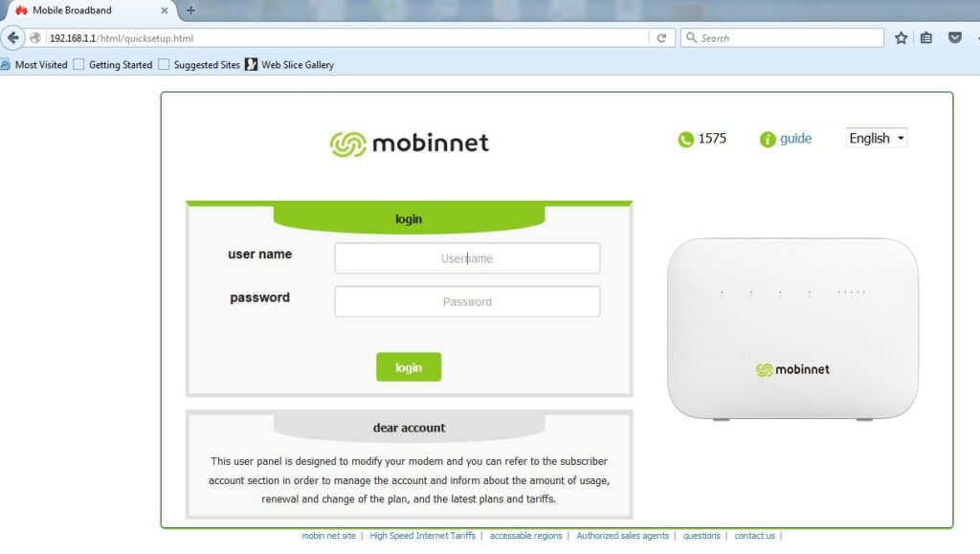Open Most Visited bookmarks menu
The height and width of the screenshot is (554, 980).
(33, 64)
